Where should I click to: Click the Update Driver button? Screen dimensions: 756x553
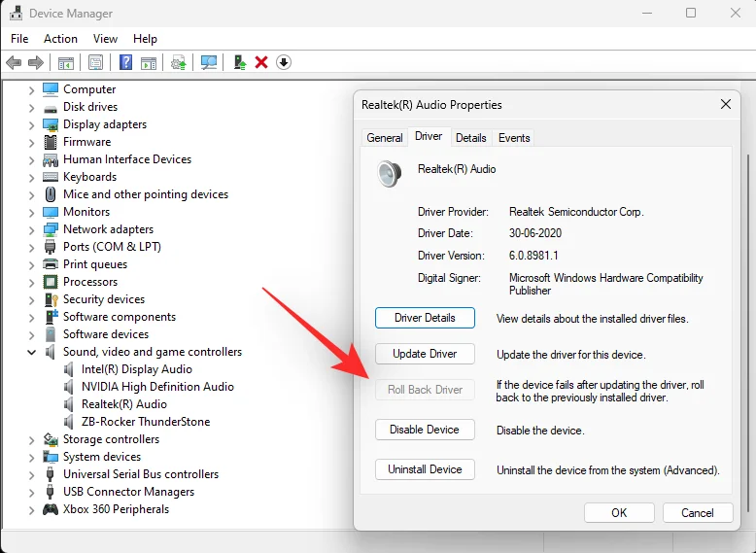[425, 354]
